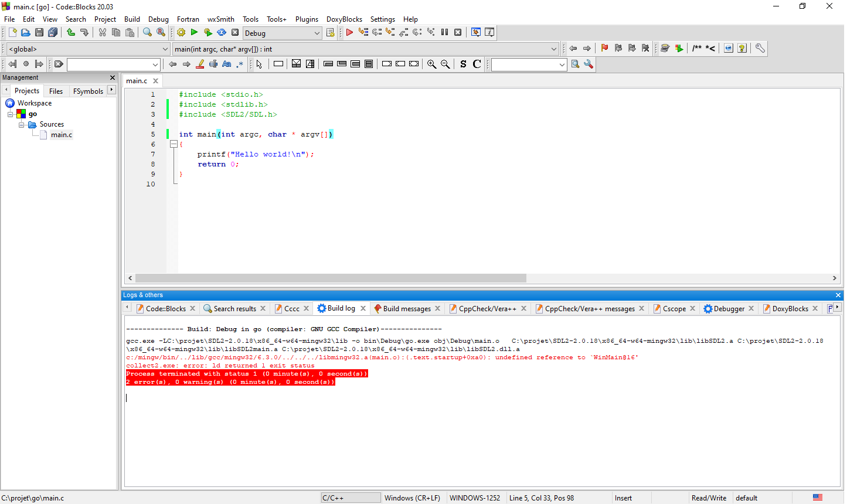857x504 pixels.
Task: Abort the build with the stop icon
Action: [235, 32]
